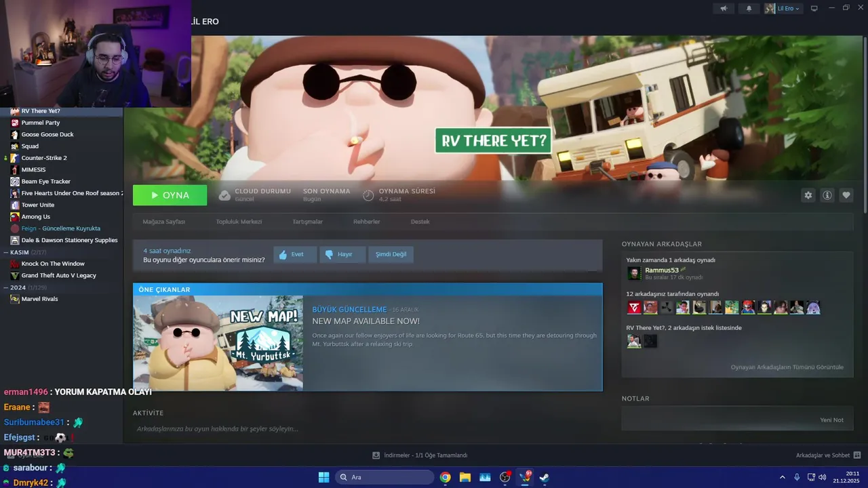Open the Tartışmalar tab
This screenshot has width=868, height=488.
click(x=307, y=222)
